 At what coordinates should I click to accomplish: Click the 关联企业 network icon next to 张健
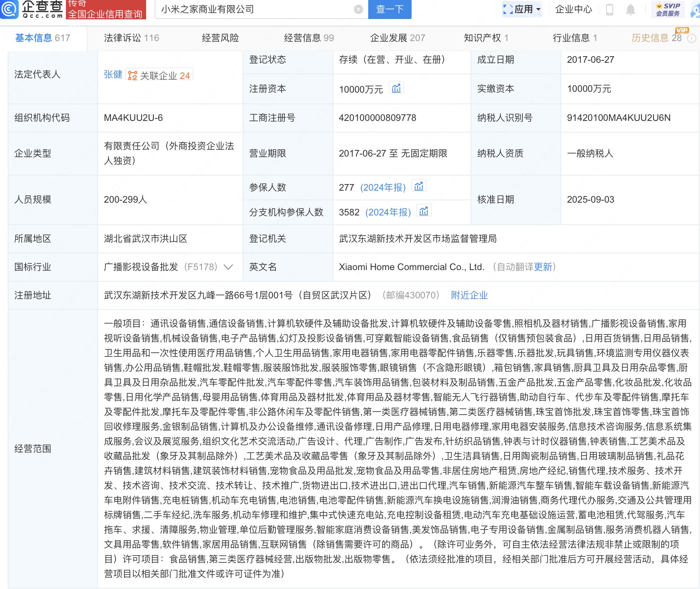pyautogui.click(x=133, y=76)
